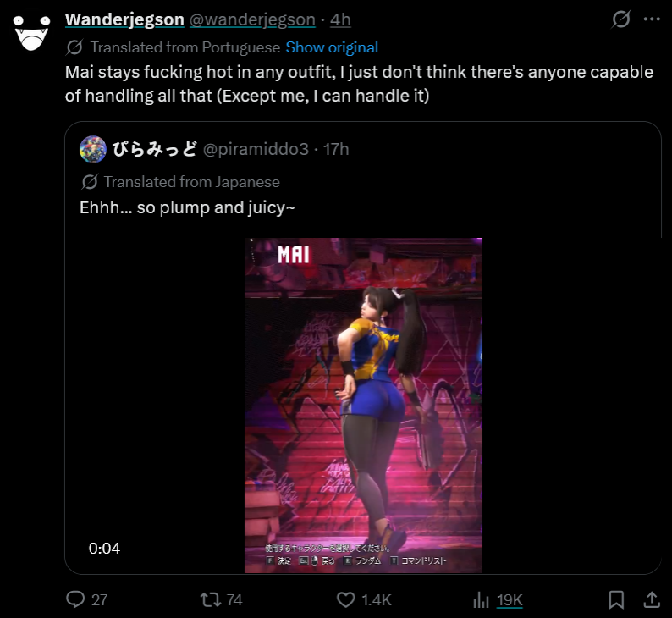The image size is (672, 618).
Task: Play the embedded Mai video
Action: (x=363, y=406)
